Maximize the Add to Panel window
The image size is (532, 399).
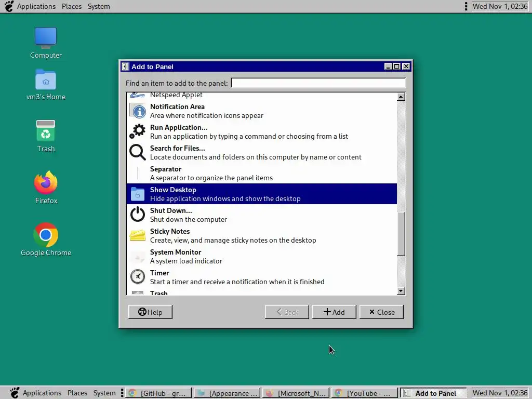point(396,66)
